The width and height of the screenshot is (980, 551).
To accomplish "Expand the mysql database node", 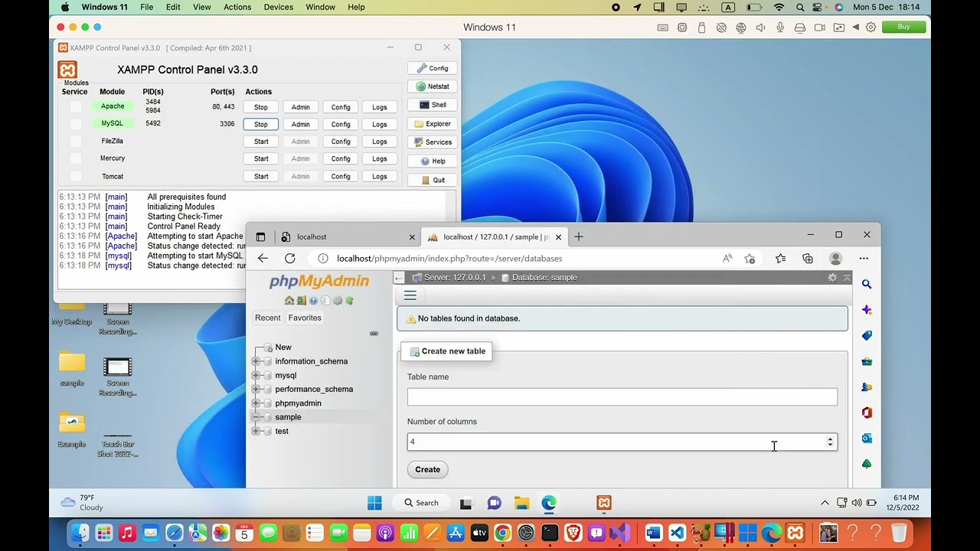I will [256, 376].
